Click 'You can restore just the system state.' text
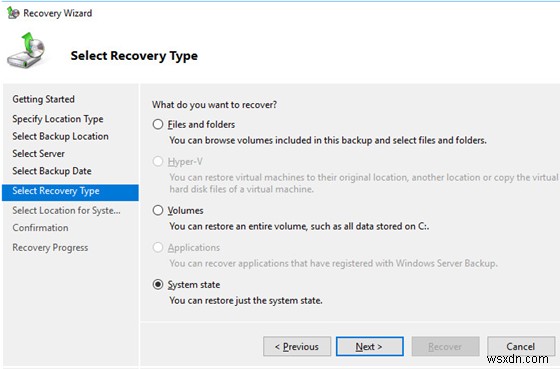The image size is (560, 369). pyautogui.click(x=246, y=300)
